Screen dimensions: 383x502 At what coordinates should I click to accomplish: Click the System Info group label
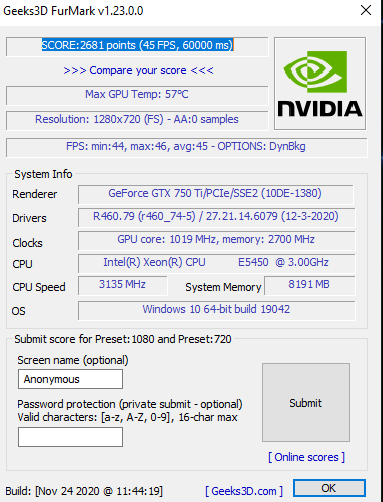(43, 174)
